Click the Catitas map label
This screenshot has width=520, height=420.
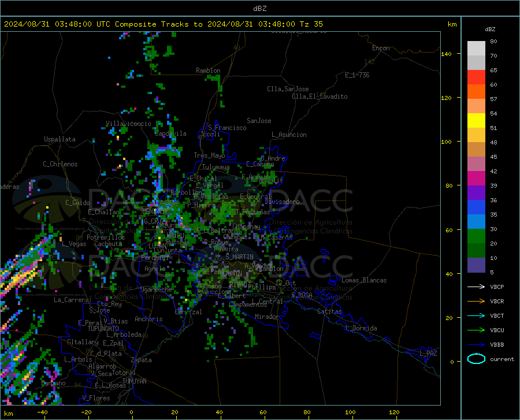(329, 311)
